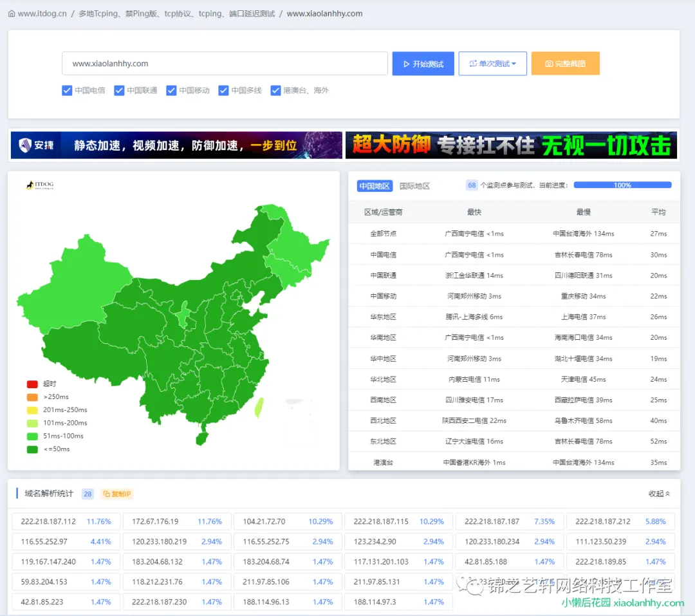
Task: Click the 复制IP copy button
Action: tap(118, 494)
